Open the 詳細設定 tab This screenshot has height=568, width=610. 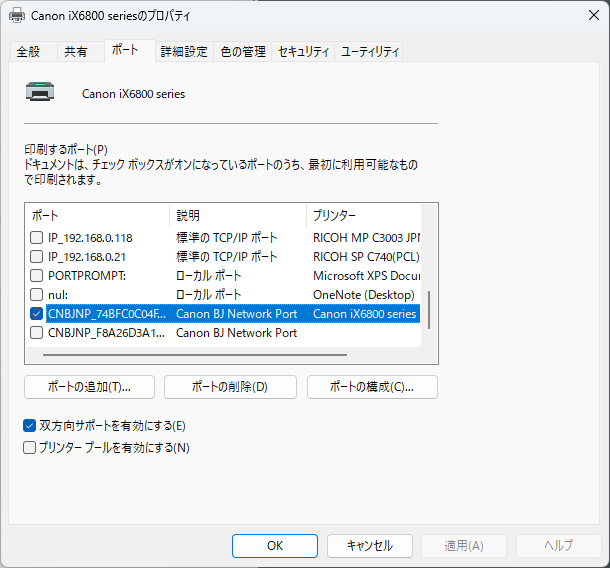(184, 52)
